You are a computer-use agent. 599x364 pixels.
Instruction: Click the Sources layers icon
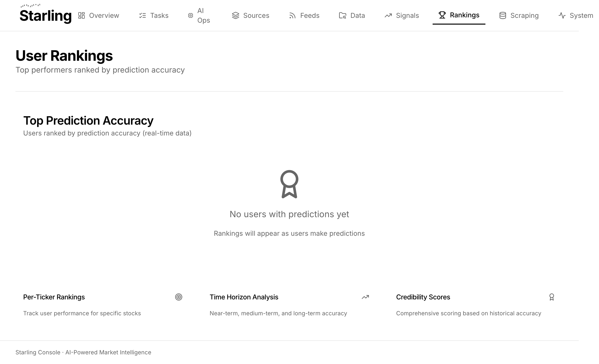click(235, 16)
